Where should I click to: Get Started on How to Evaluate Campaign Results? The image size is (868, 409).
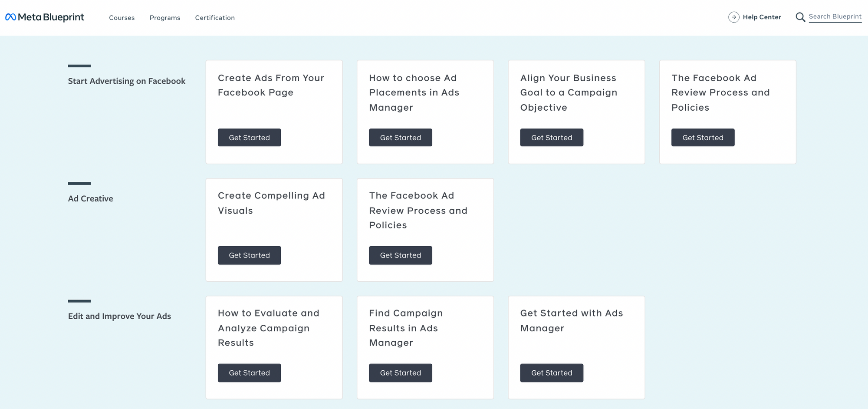coord(250,373)
